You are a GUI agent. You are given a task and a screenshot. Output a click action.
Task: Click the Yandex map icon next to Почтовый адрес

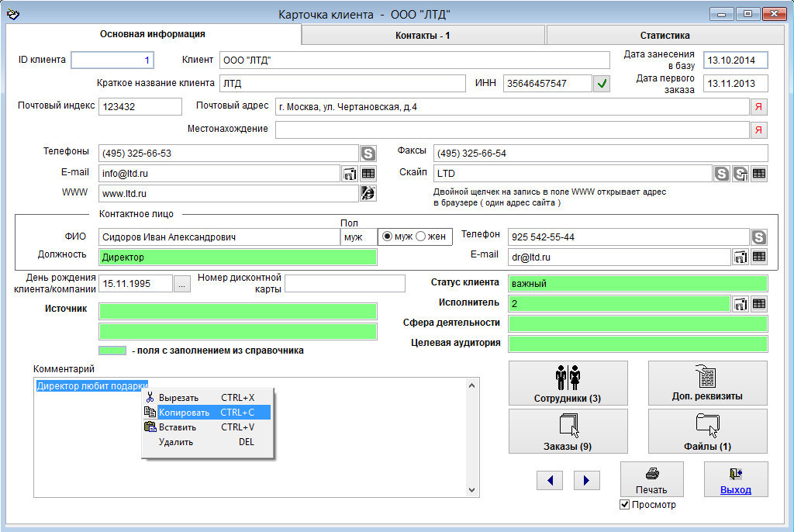[758, 107]
